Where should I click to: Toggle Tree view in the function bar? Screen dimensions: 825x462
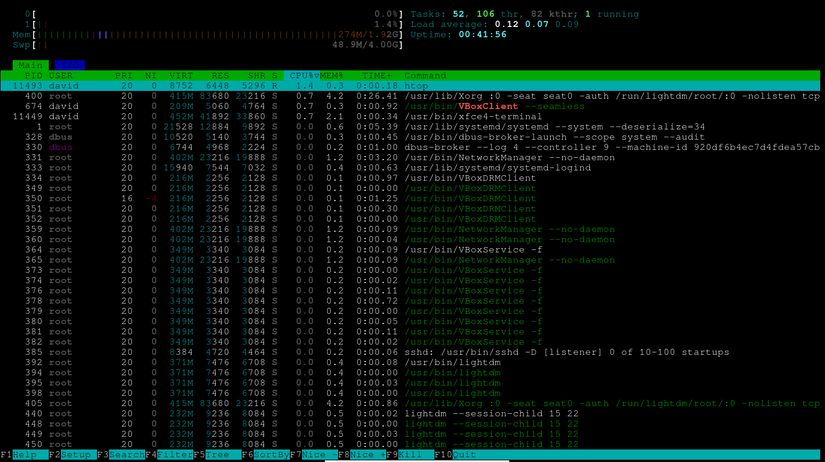click(x=216, y=455)
